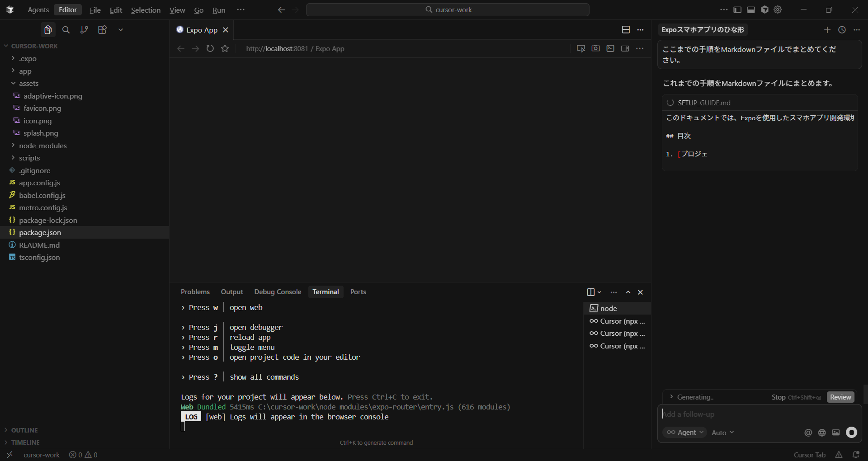The image size is (868, 461).
Task: Stop the generating response
Action: pos(778,397)
